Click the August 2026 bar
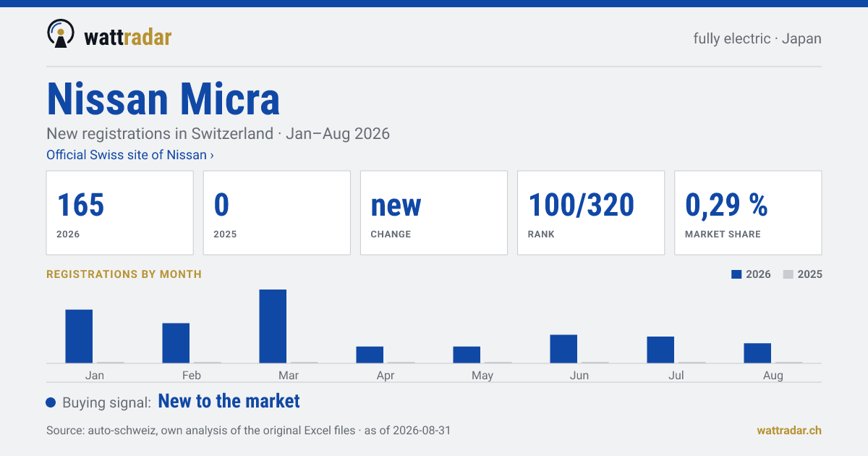 757,353
